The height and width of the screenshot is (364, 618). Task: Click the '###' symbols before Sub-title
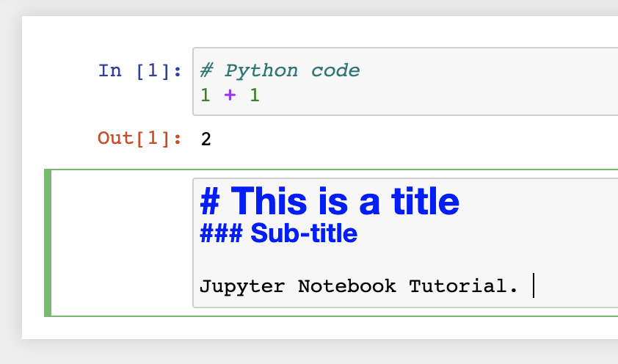[x=221, y=233]
